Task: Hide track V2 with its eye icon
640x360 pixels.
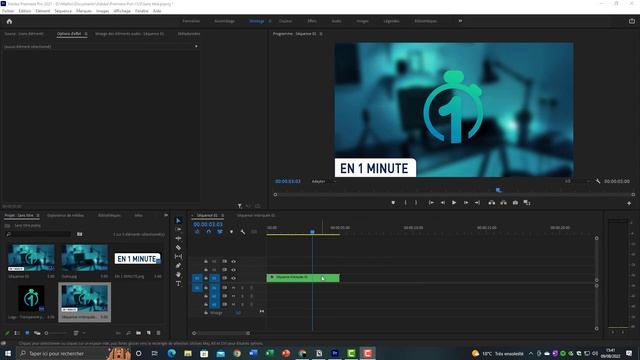Action: click(233, 269)
